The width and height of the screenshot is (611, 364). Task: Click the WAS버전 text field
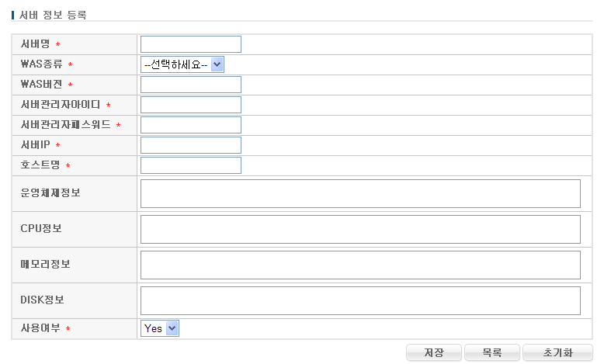tap(190, 85)
